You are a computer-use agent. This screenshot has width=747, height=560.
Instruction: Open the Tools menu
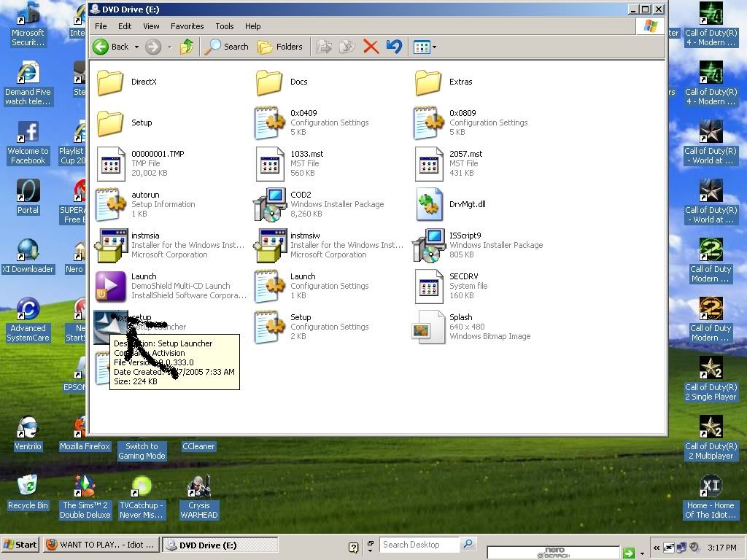pyautogui.click(x=224, y=26)
